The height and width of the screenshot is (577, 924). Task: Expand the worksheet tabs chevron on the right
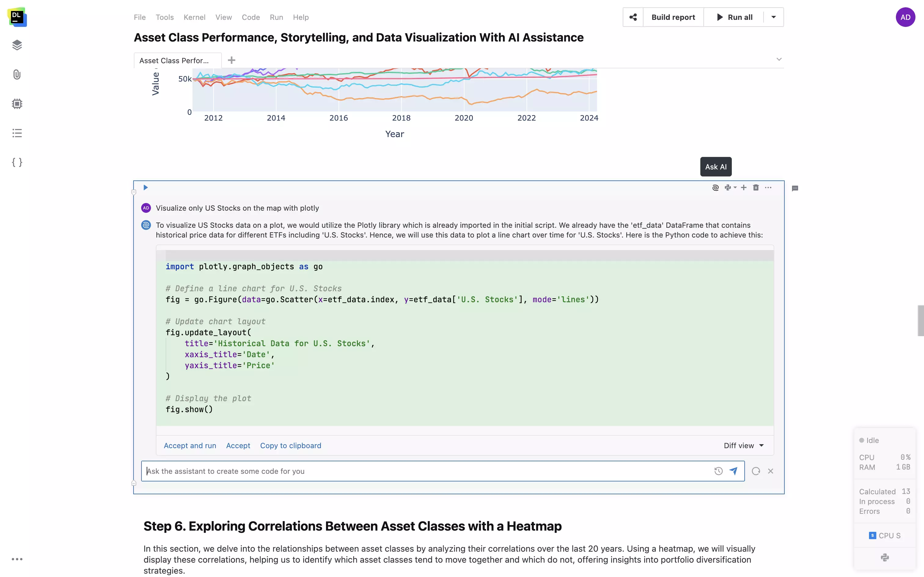779,59
